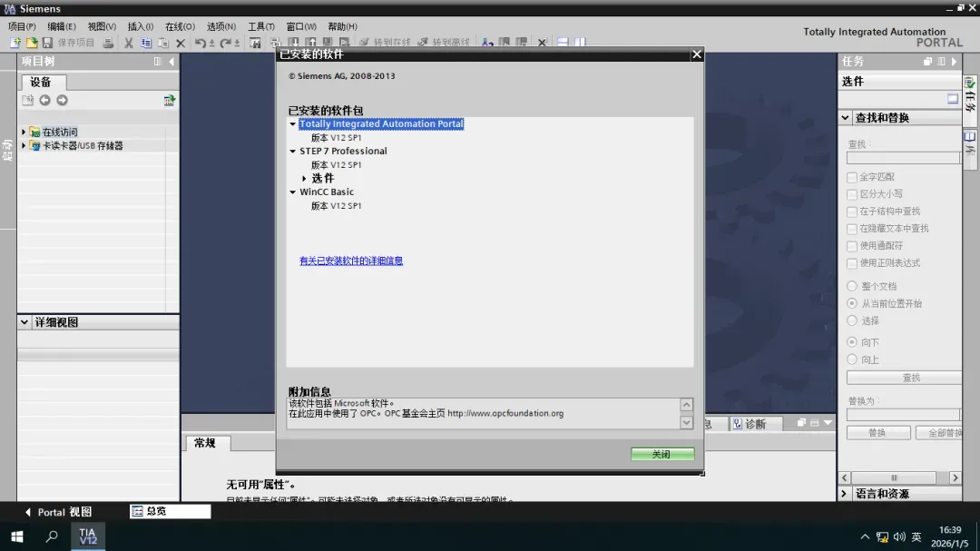
Task: Click the split editor vertically icon
Action: (580, 43)
